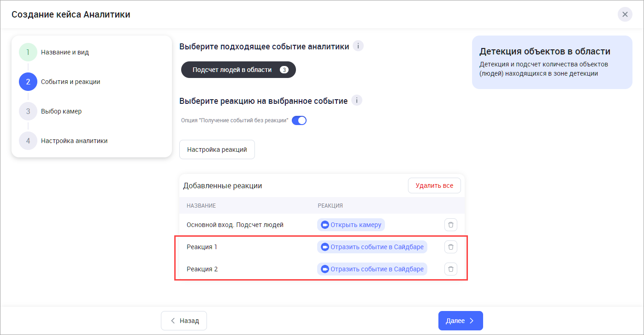Open 'Настройка реакций' settings
The width and height of the screenshot is (644, 335).
pyautogui.click(x=217, y=150)
